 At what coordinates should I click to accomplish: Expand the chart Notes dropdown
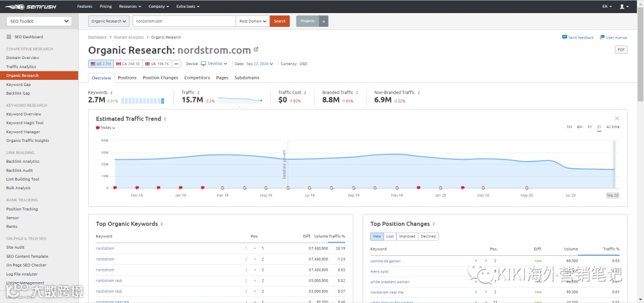click(106, 128)
